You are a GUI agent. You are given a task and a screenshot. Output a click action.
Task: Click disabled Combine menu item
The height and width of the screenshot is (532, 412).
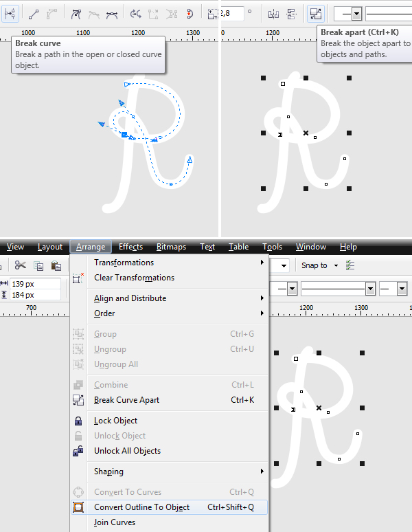click(170, 385)
